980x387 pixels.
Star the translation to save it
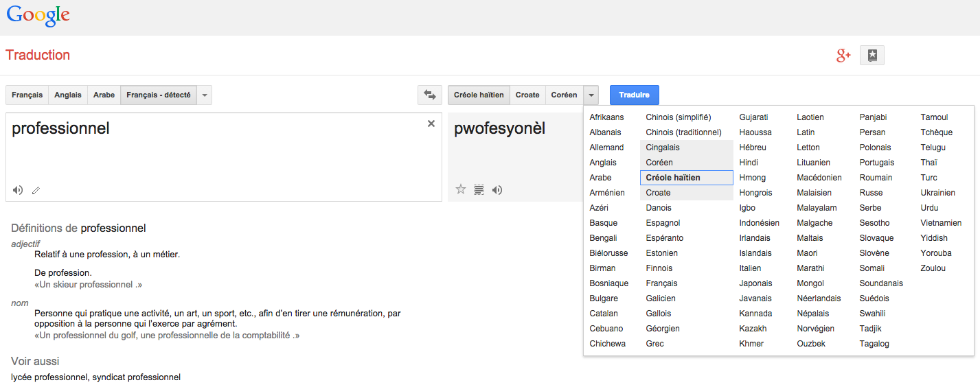tap(461, 189)
